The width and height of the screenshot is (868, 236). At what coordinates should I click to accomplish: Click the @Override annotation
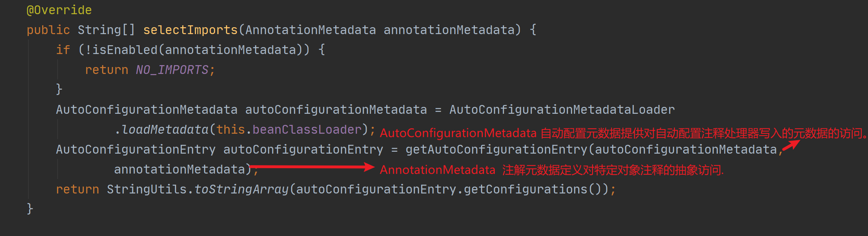click(x=59, y=10)
